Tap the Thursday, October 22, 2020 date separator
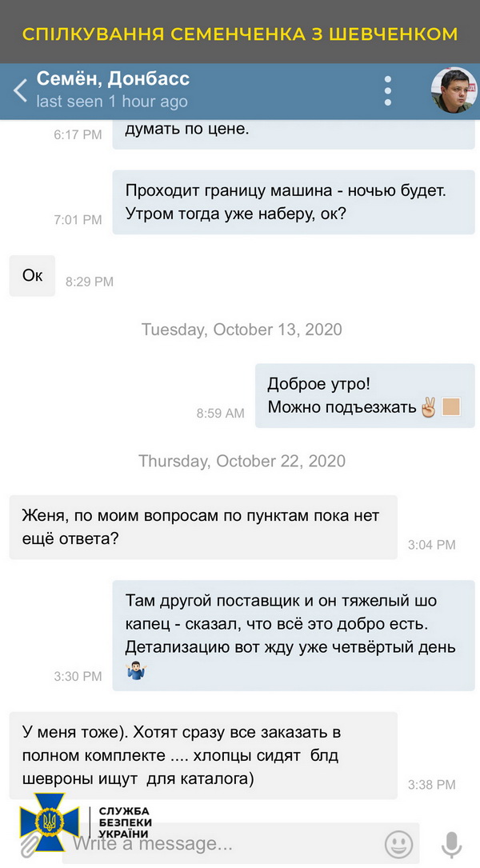This screenshot has height=868, width=480. tap(242, 461)
